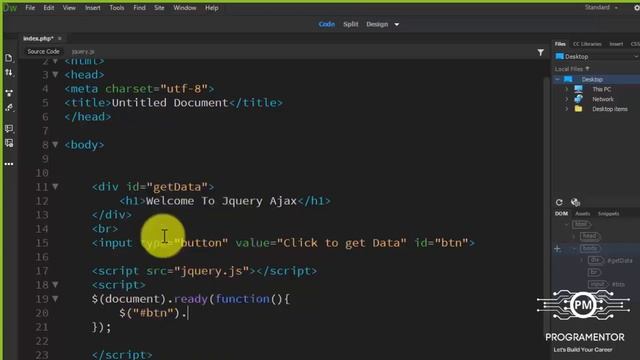
Task: Expand the This PC tree node
Action: coord(567,89)
